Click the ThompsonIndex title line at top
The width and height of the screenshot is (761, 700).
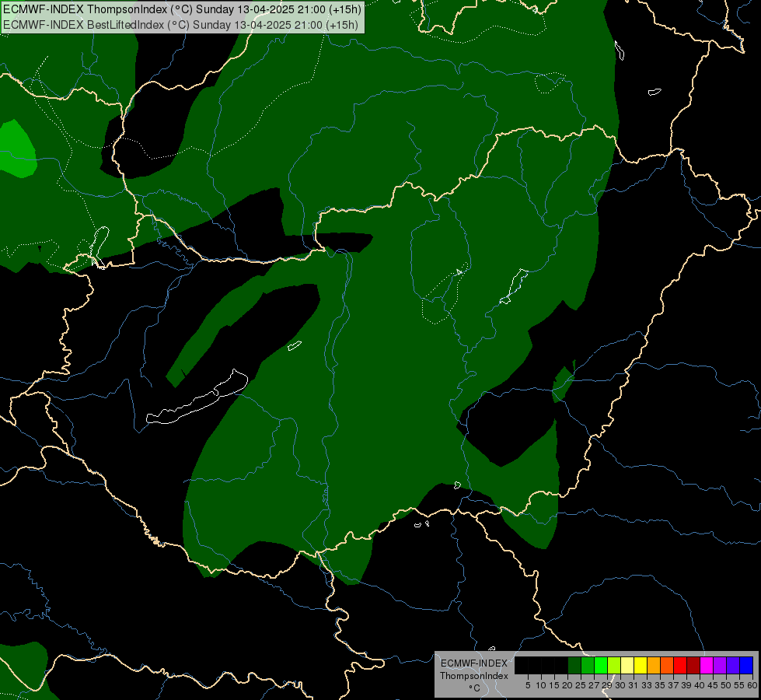[x=182, y=9]
